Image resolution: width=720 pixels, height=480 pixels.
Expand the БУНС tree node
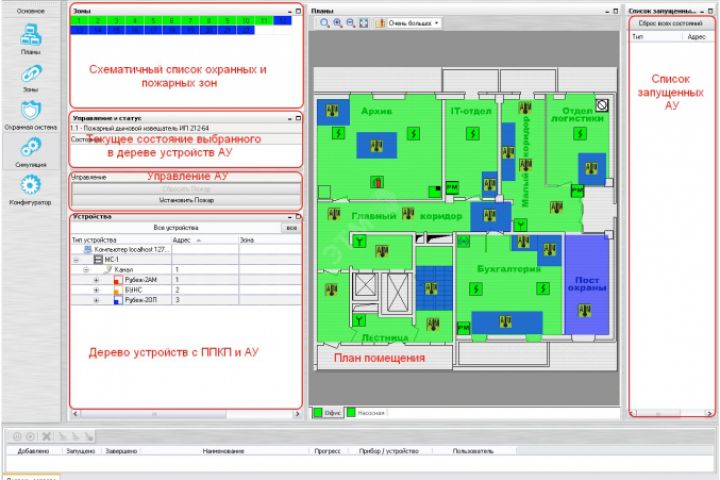tap(96, 290)
